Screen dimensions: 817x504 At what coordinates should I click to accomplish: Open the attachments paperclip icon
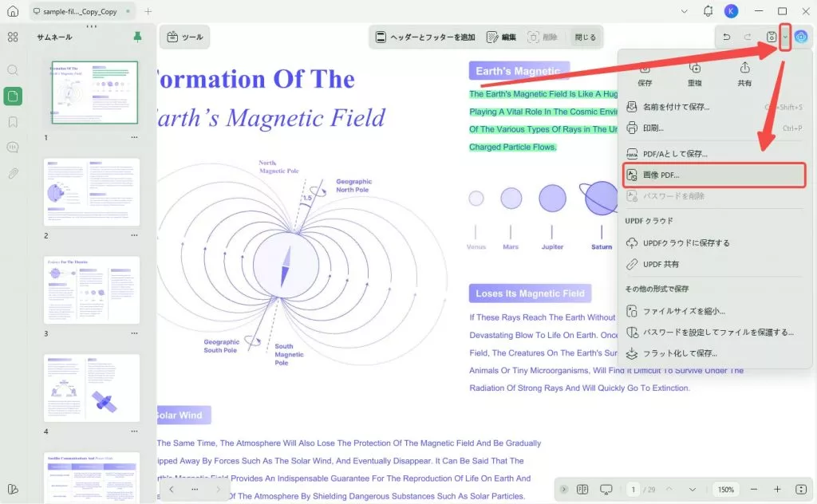13,173
